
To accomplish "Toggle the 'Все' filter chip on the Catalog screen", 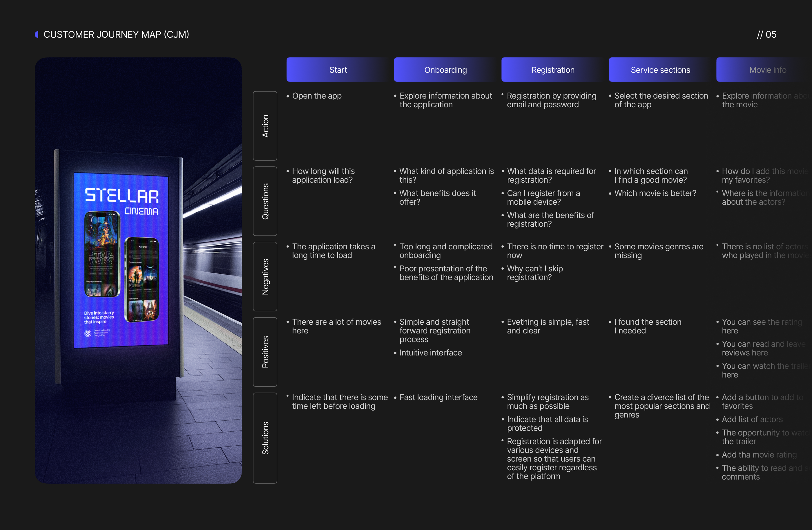I will [x=137, y=257].
